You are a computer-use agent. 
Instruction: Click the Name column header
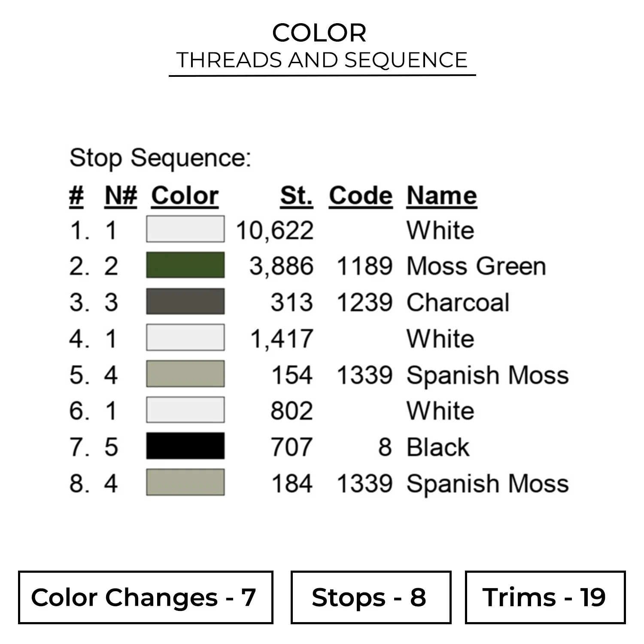[441, 196]
